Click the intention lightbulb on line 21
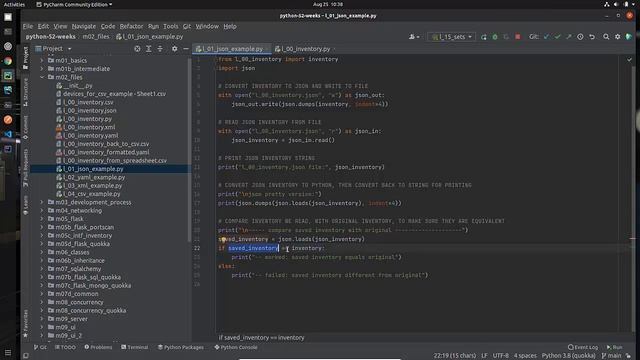Viewport: 640px width, 360px height. click(223, 239)
